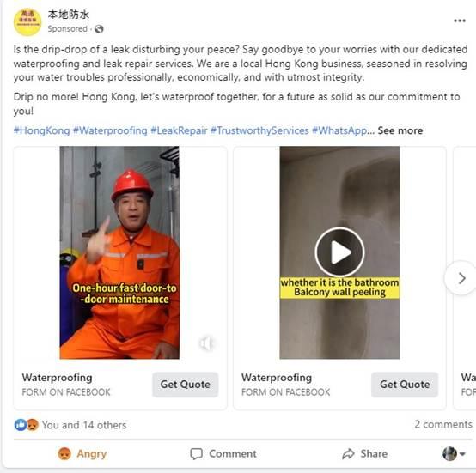
Task: Expand post text with See more
Action: 400,130
